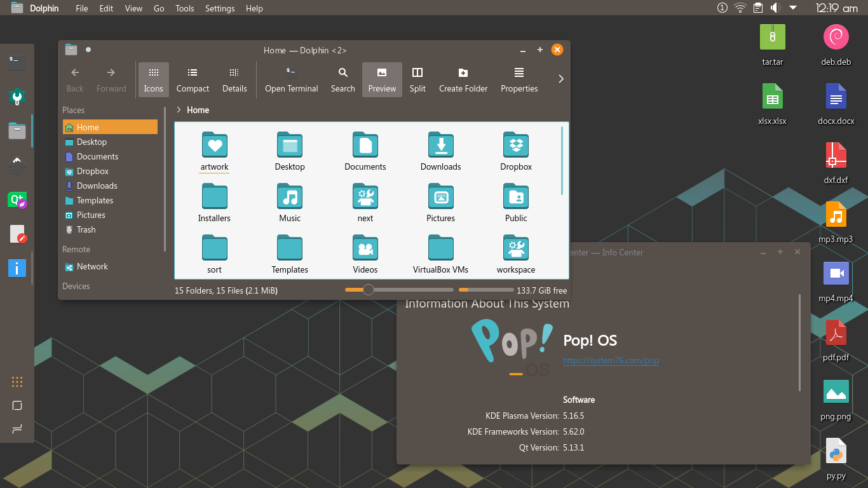
Task: Adjust the icon zoom slider in status bar
Action: click(399, 290)
